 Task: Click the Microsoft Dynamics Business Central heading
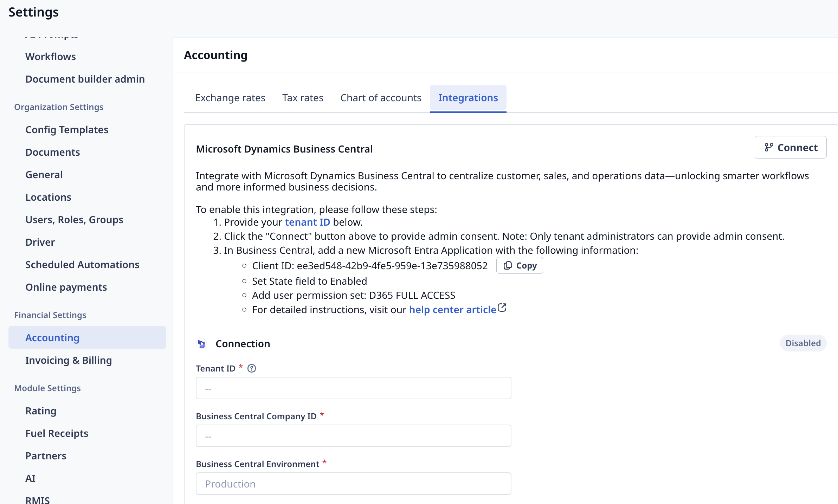284,149
